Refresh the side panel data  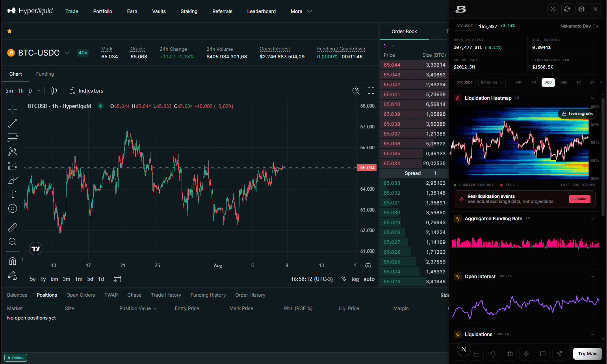567,9
